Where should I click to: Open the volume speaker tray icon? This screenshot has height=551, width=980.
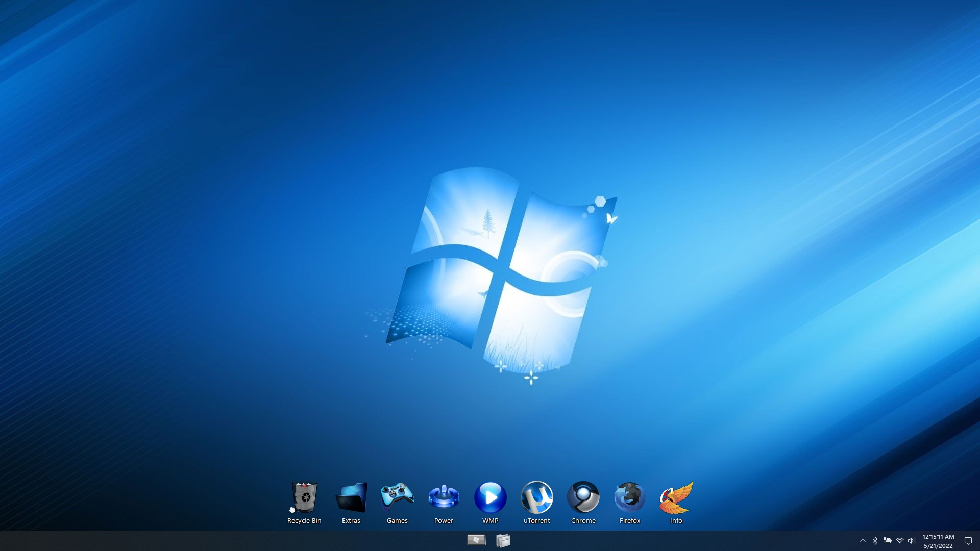[x=912, y=541]
